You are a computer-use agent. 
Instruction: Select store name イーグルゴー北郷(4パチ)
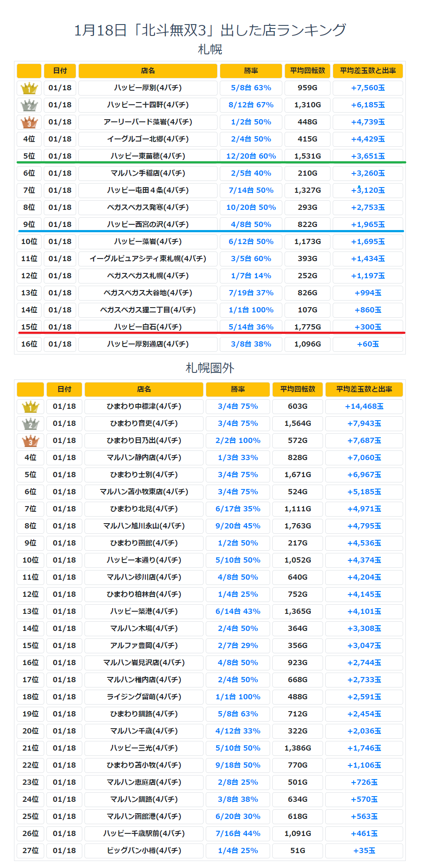[148, 139]
